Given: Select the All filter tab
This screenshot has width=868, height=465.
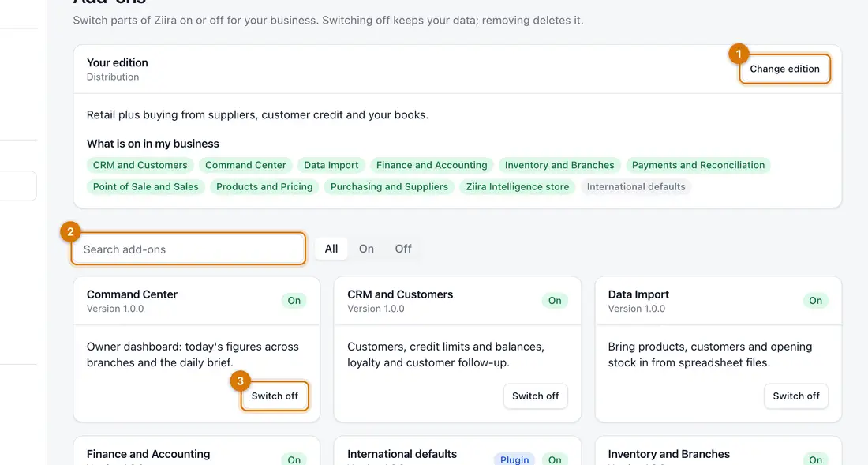Looking at the screenshot, I should click(x=331, y=249).
